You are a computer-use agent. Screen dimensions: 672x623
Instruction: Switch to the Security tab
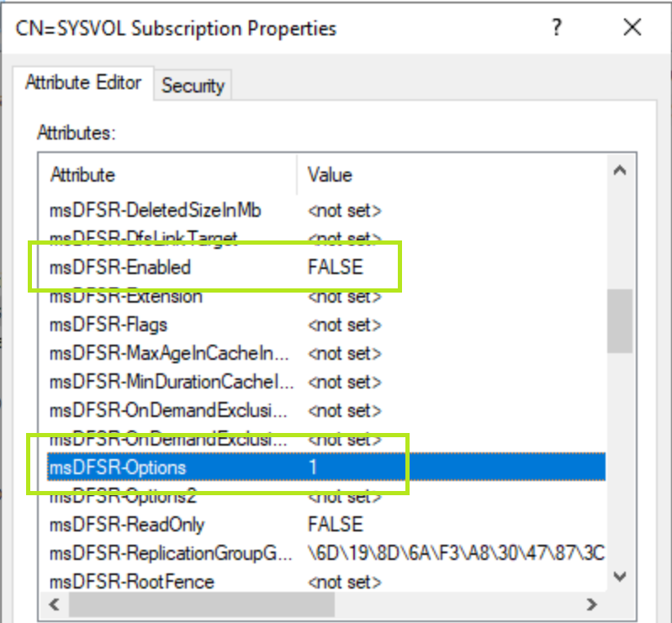coord(193,85)
